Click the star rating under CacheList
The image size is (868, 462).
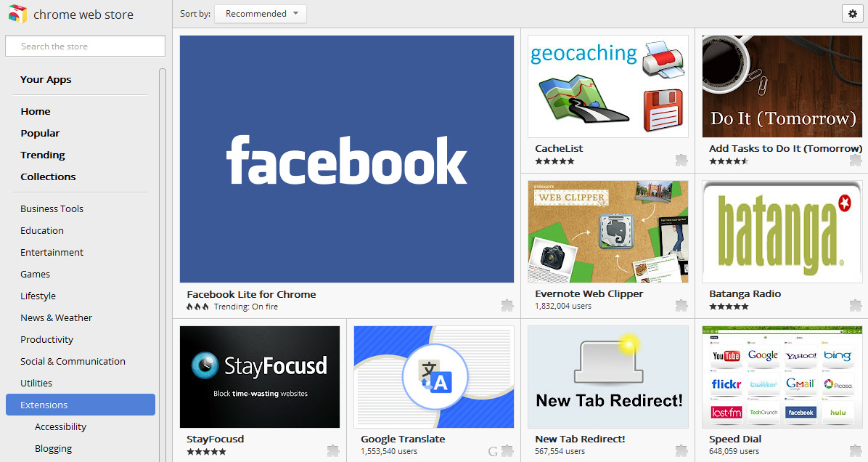[x=554, y=161]
